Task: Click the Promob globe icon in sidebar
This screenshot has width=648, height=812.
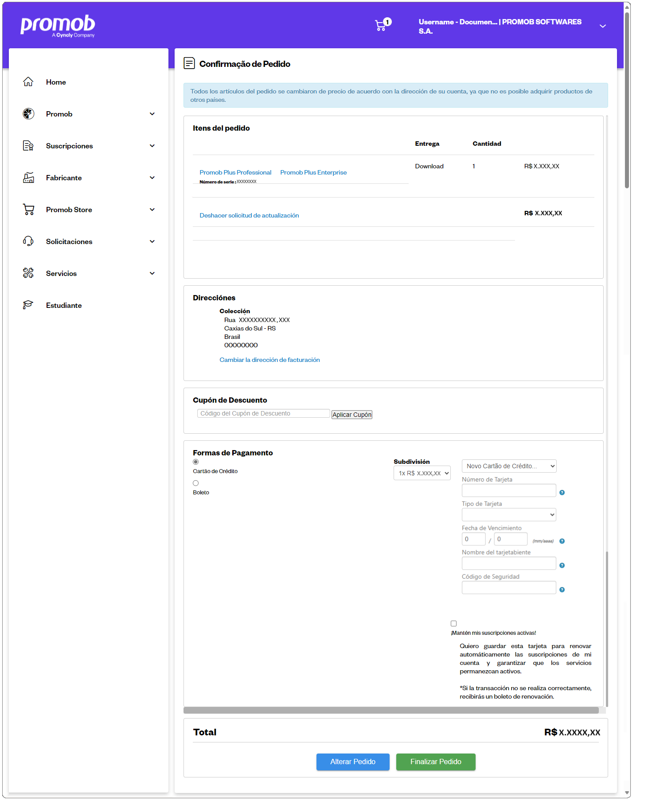Action: [28, 114]
